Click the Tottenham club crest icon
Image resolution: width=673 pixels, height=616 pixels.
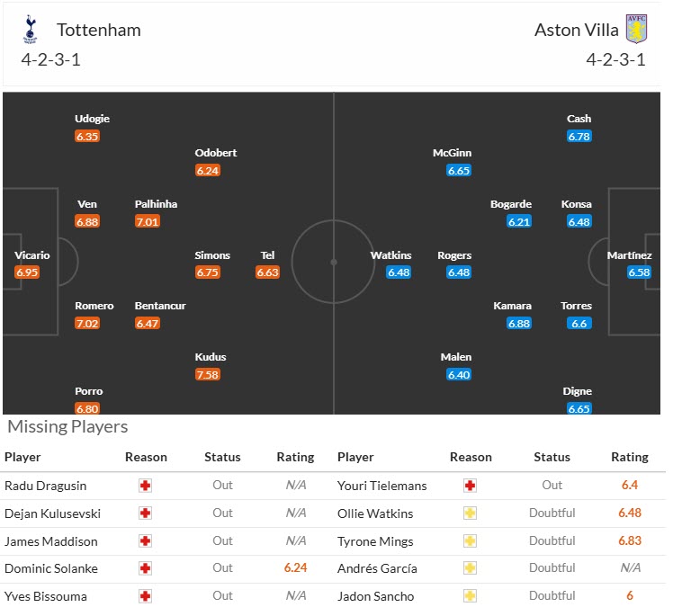tap(31, 31)
